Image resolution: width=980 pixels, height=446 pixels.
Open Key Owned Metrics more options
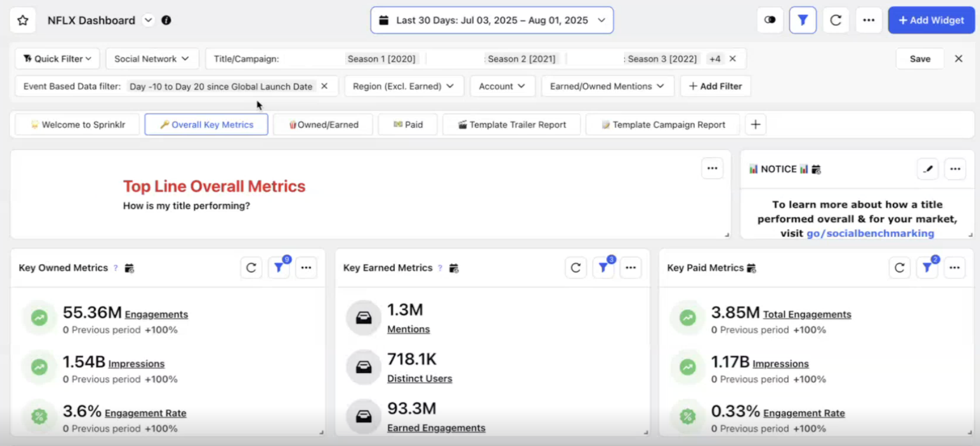[306, 268]
